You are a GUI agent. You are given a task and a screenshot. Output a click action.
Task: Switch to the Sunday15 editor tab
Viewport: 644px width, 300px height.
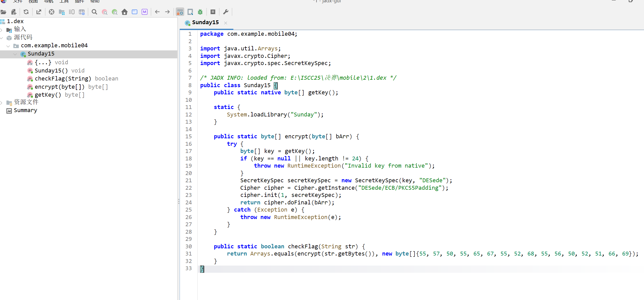pyautogui.click(x=205, y=23)
